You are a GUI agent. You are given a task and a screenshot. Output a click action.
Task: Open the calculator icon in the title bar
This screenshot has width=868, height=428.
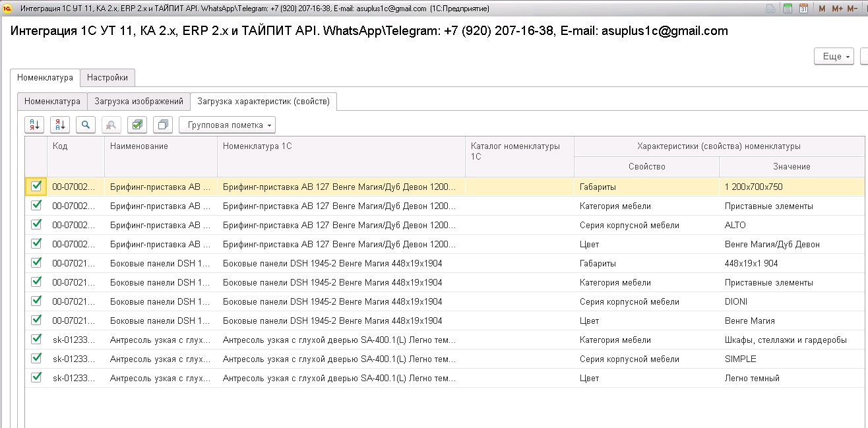point(788,9)
